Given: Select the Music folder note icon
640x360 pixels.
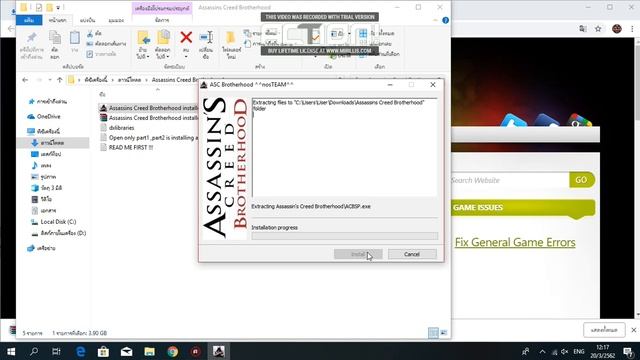Looking at the screenshot, I should pos(35,165).
